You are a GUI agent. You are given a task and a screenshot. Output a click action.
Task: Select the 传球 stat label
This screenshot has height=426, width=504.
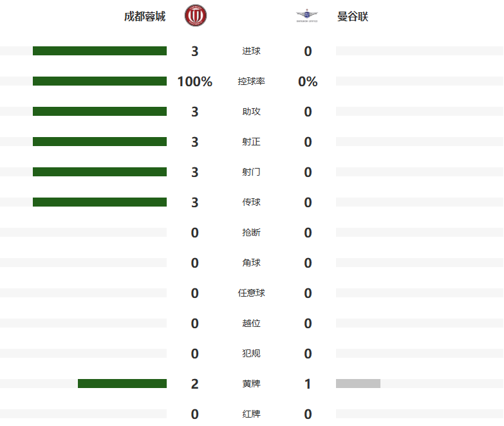click(252, 202)
